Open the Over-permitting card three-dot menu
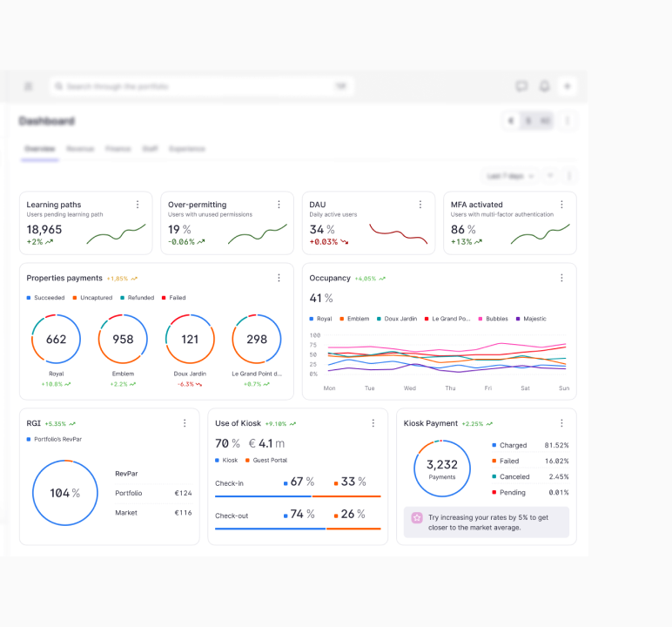Screen dimensions: 672x627 (x=279, y=205)
